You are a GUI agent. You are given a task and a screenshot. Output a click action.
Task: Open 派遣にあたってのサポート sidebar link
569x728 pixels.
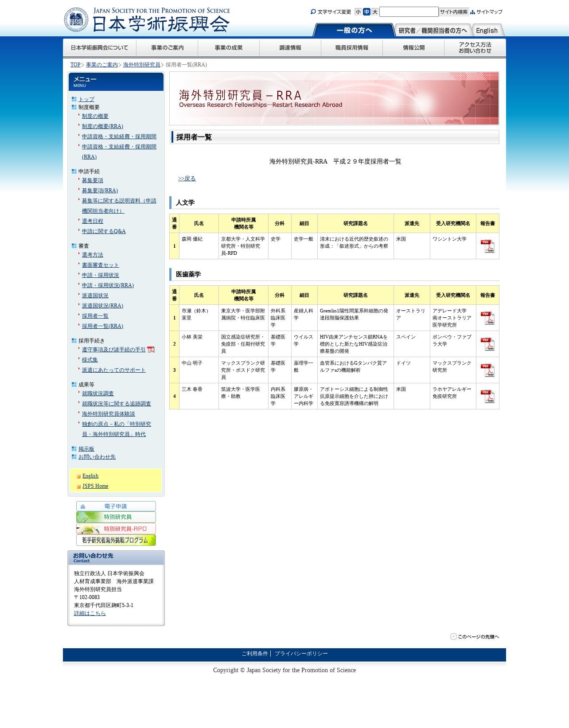tap(114, 370)
